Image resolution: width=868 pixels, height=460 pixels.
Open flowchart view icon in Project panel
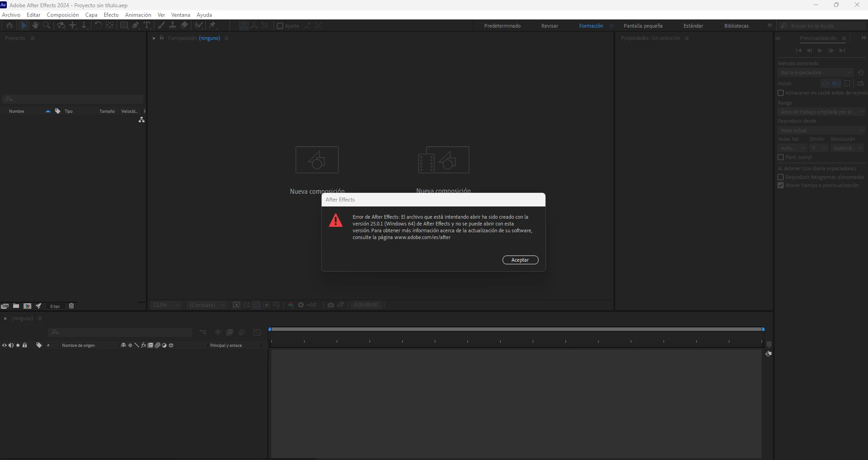coord(141,120)
